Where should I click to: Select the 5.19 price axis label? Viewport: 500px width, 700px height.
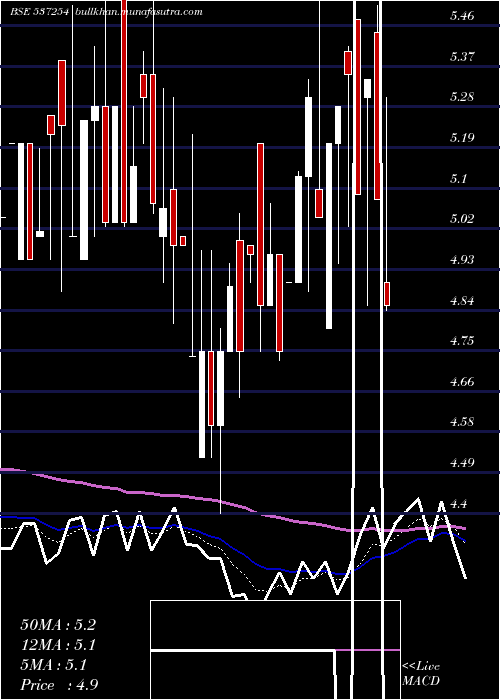coord(462,138)
